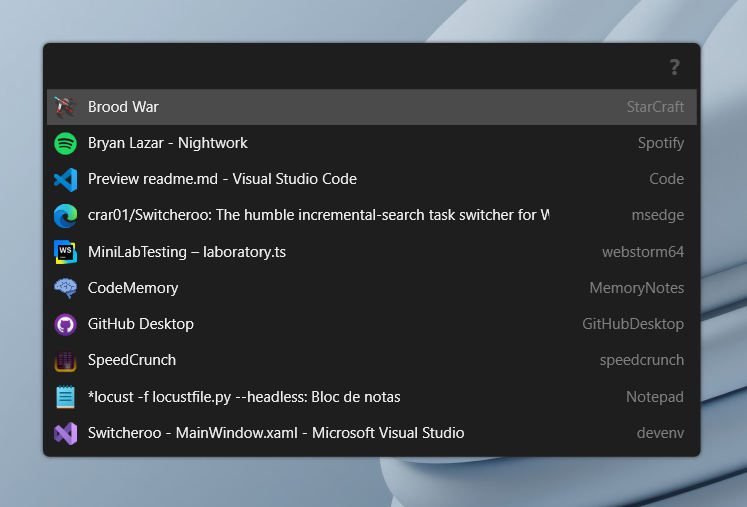The height and width of the screenshot is (507, 747).
Task: Click the webstorm64 process name
Action: (x=643, y=252)
